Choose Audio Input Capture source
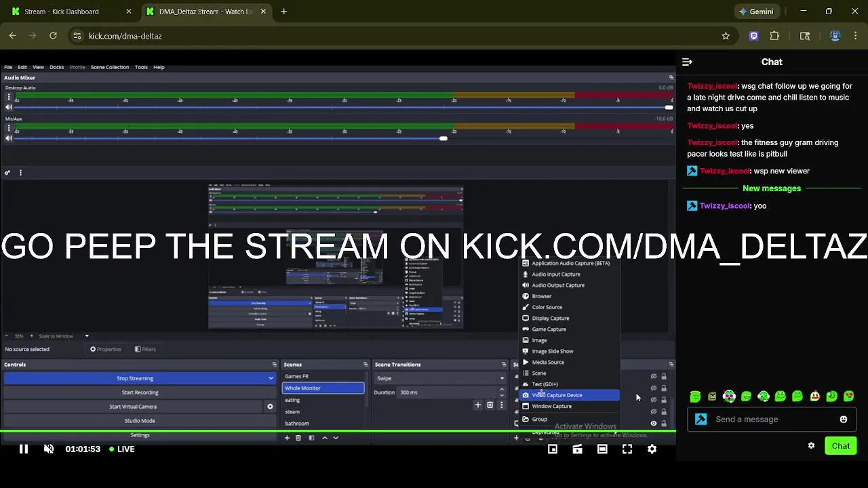Screen dimensions: 868x488 point(570,274)
